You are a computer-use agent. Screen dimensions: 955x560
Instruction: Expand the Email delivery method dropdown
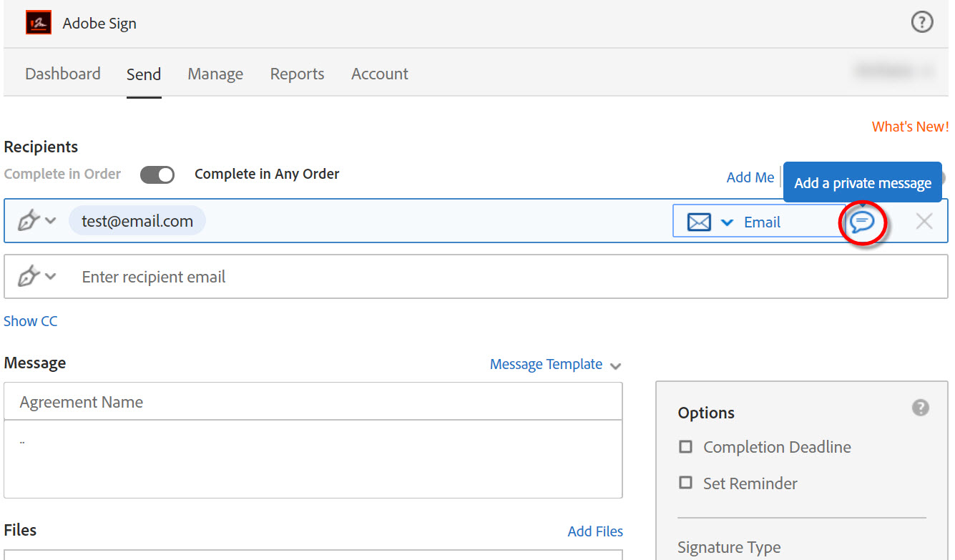pyautogui.click(x=727, y=221)
